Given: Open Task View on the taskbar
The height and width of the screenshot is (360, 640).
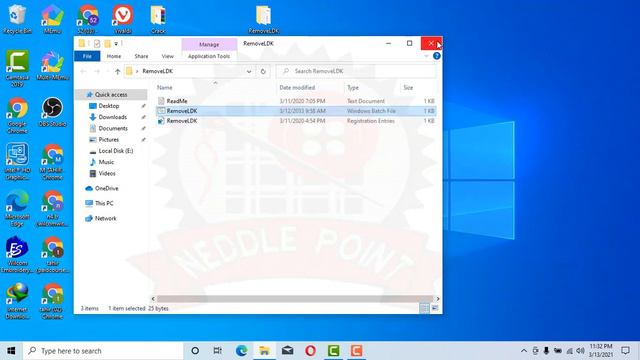Looking at the screenshot, I should [x=218, y=351].
